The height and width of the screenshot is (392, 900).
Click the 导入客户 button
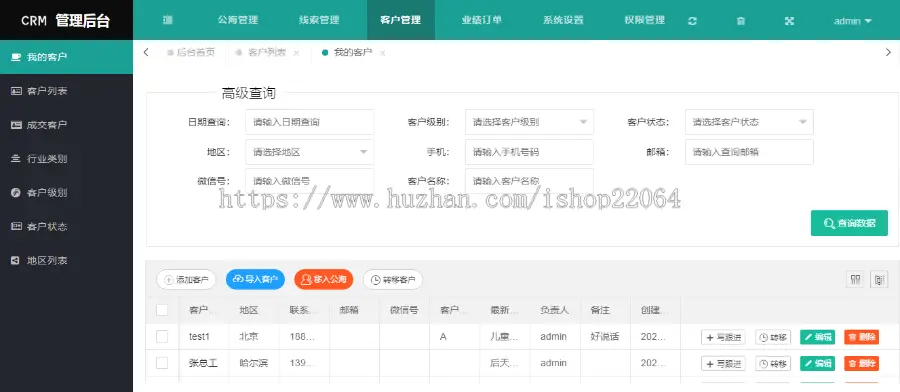tap(255, 280)
